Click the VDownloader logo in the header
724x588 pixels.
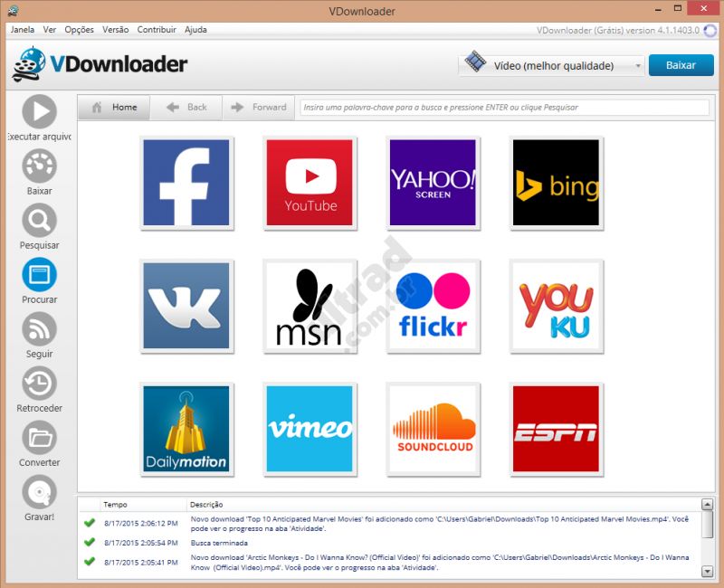click(100, 64)
